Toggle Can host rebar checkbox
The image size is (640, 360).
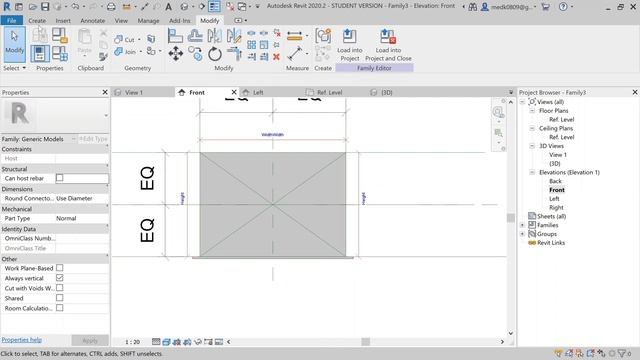(60, 178)
